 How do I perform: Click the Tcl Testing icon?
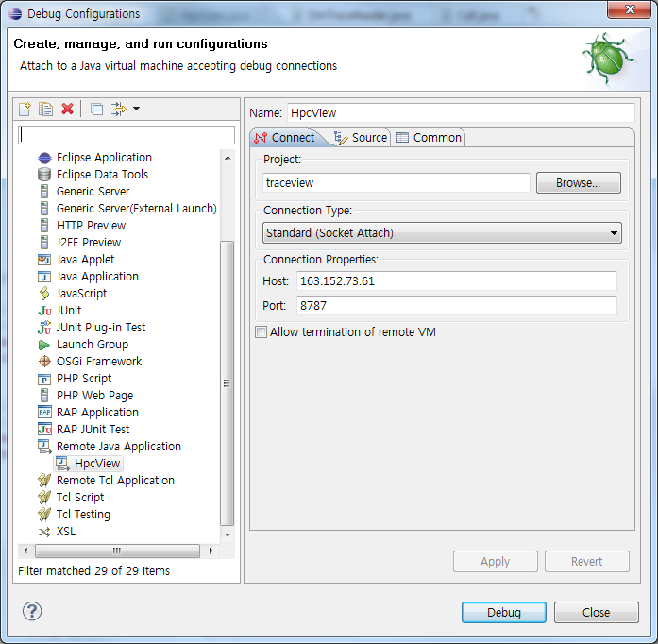tap(44, 515)
